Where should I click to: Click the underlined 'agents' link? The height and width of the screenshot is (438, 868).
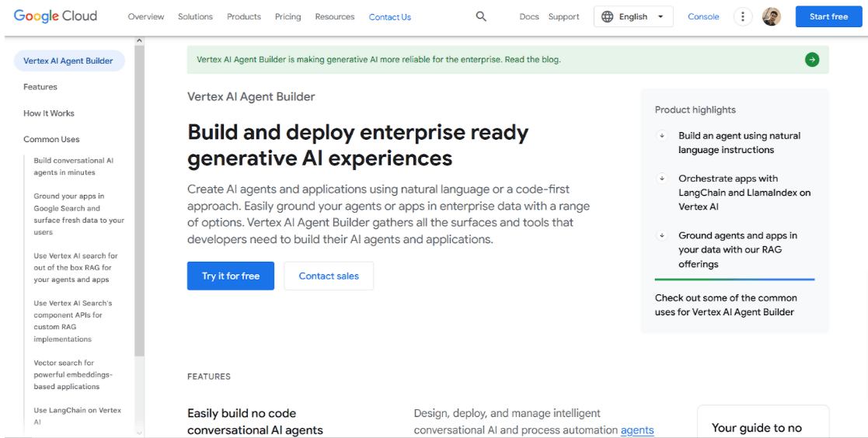coord(637,430)
